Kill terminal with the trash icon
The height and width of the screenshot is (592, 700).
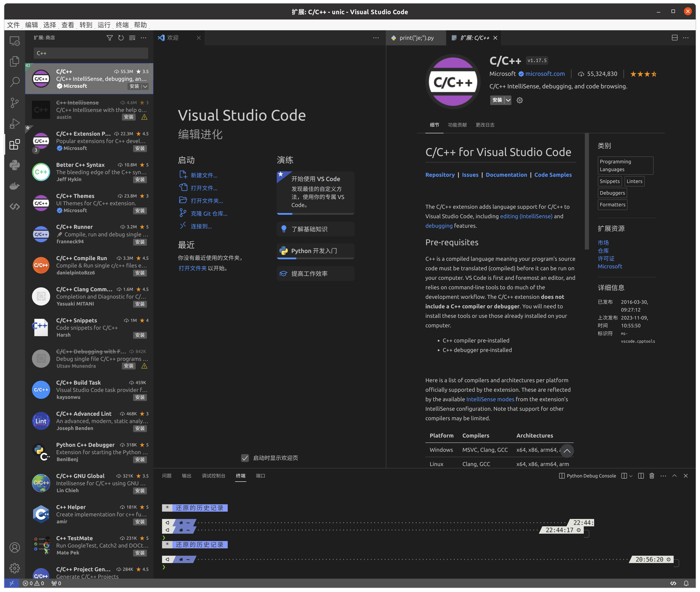pyautogui.click(x=652, y=476)
